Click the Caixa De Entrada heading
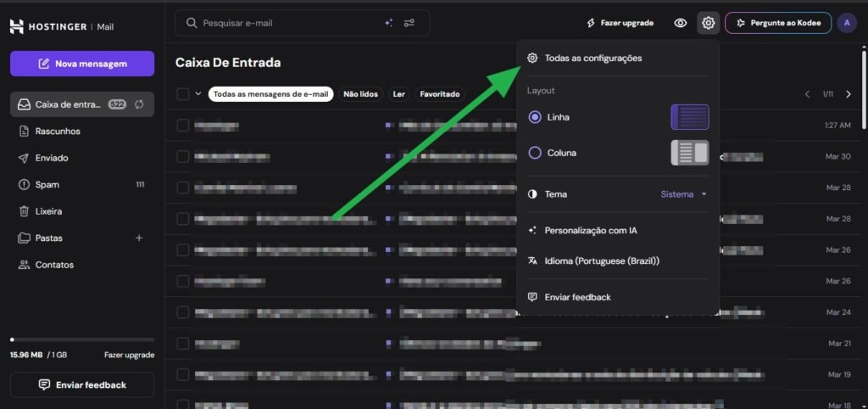 228,63
